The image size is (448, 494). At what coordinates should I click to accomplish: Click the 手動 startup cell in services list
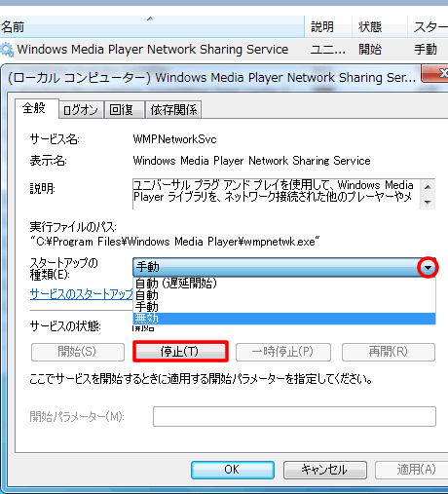coord(426,50)
